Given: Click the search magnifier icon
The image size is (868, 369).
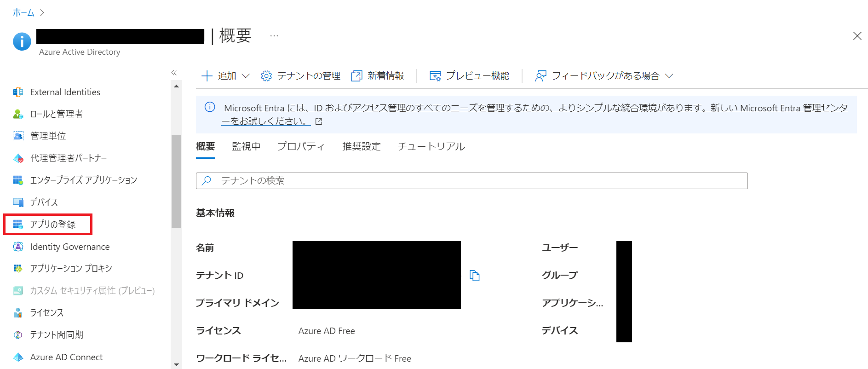Looking at the screenshot, I should coord(207,180).
